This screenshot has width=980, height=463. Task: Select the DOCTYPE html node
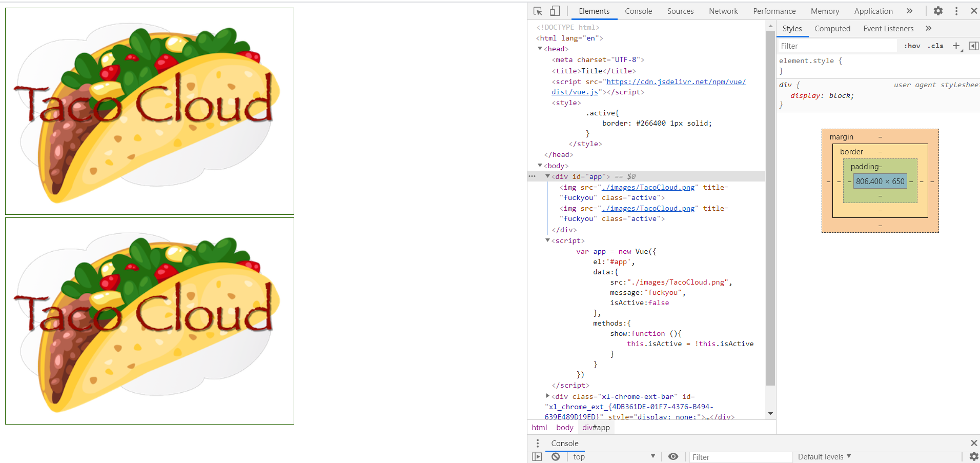(x=568, y=27)
